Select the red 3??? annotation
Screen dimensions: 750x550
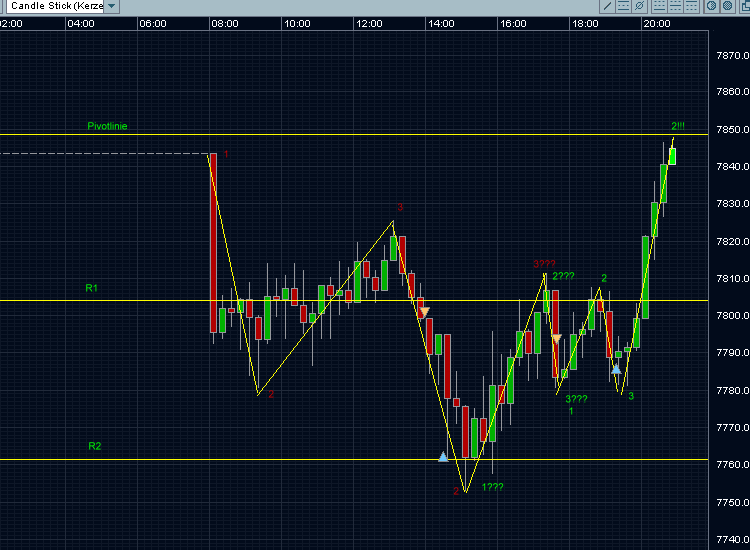coord(544,264)
